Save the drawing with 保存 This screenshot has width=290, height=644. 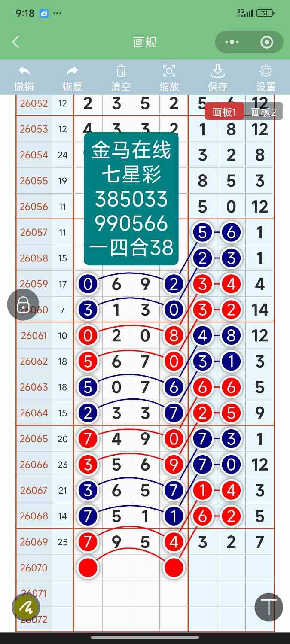coord(217,78)
